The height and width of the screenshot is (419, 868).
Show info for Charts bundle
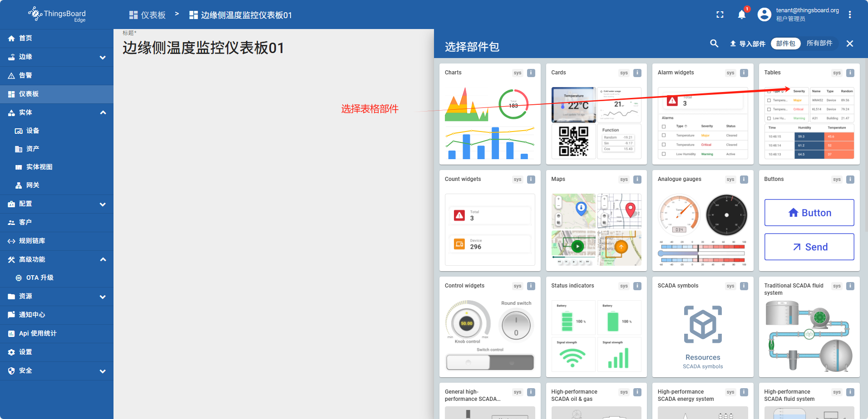[531, 73]
